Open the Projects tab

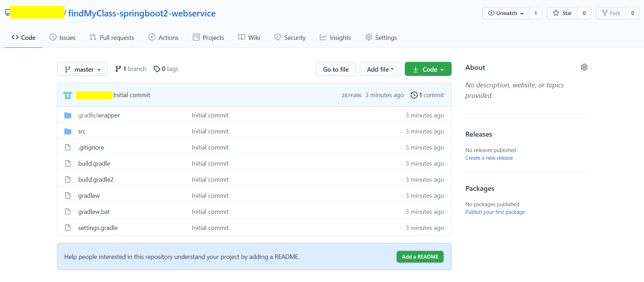208,37
